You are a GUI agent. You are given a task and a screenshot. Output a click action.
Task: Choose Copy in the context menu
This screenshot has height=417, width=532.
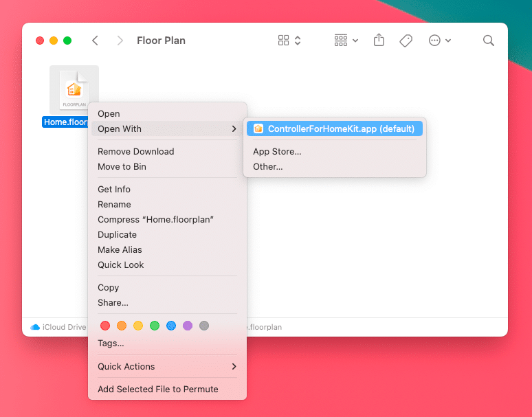click(x=167, y=287)
